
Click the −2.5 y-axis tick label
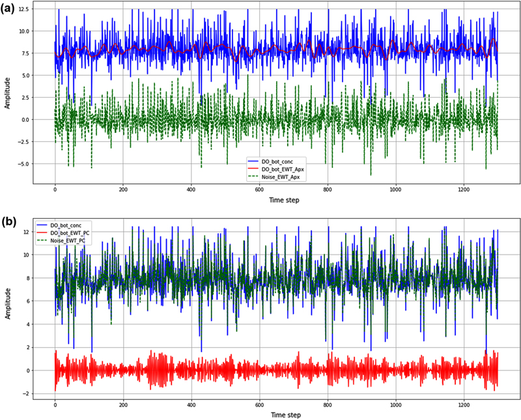[24, 141]
